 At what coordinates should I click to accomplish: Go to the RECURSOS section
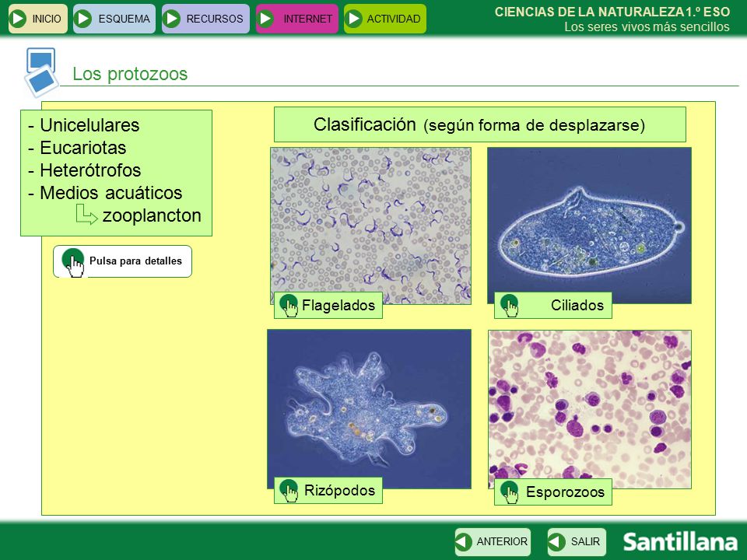point(205,19)
